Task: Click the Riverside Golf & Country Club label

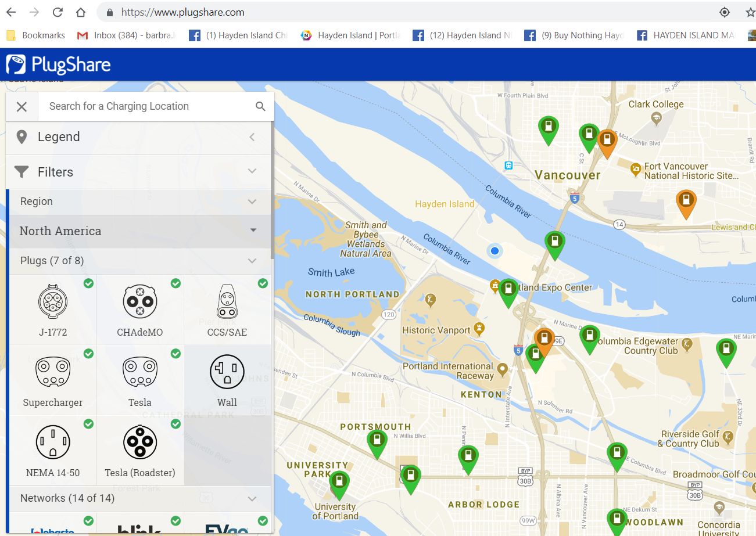Action: 689,438
